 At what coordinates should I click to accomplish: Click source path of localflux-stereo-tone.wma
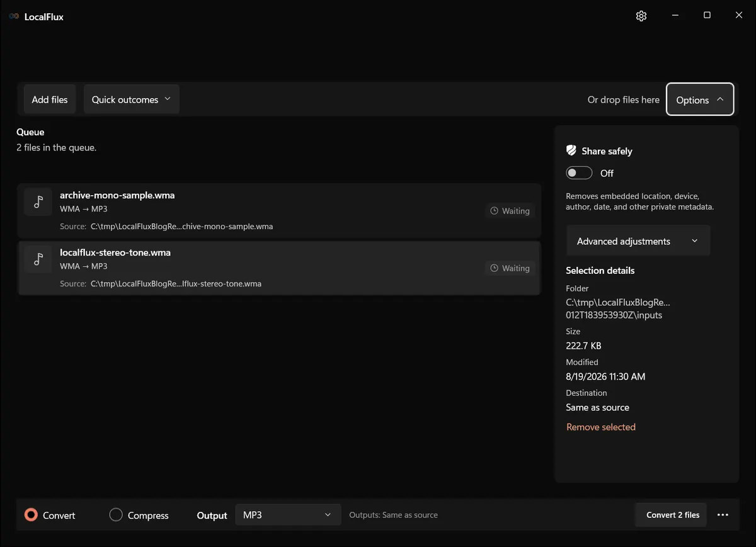tap(176, 284)
